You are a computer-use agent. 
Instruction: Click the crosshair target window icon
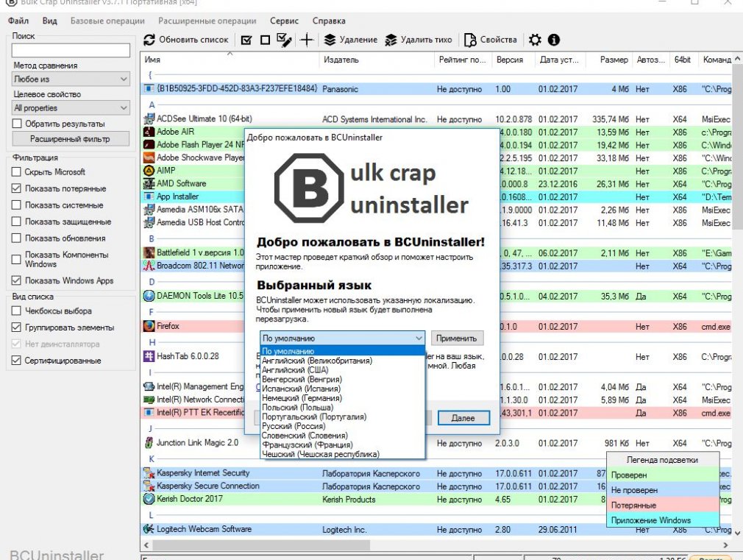[x=307, y=40]
